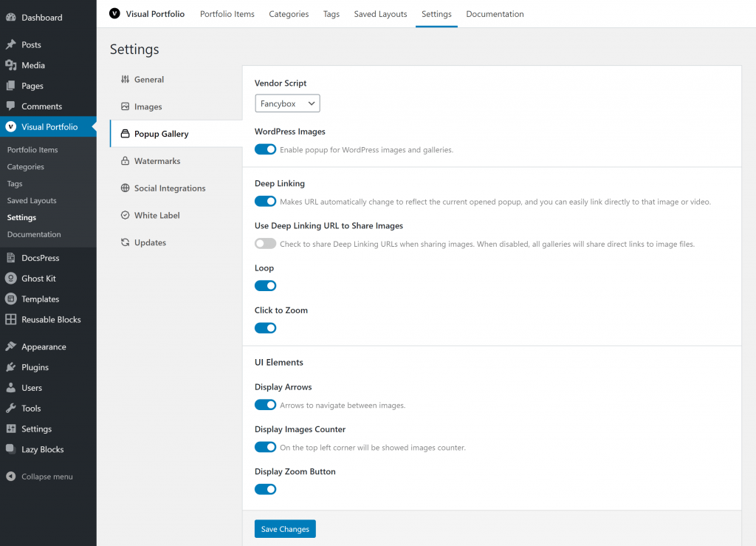Open the Vendor Script Fancybox dropdown
The height and width of the screenshot is (546, 756).
[287, 103]
